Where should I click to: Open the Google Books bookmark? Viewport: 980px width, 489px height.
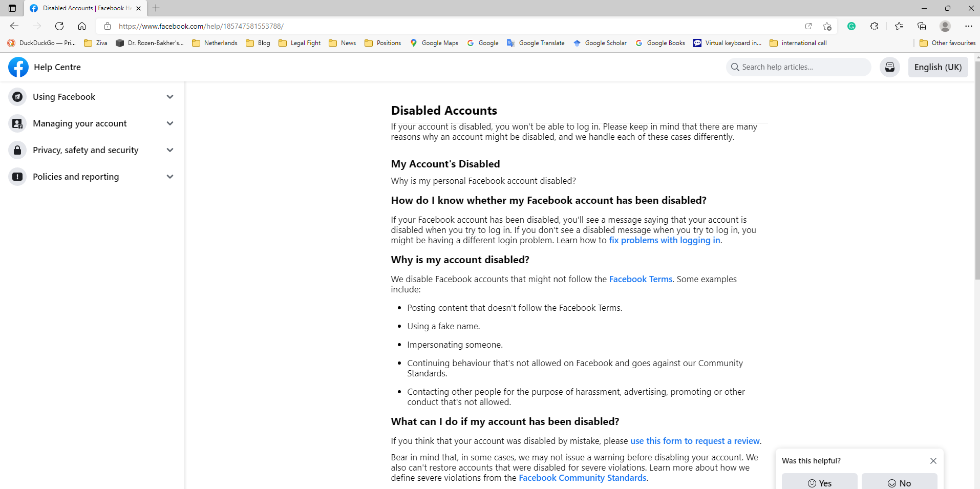[x=661, y=43]
